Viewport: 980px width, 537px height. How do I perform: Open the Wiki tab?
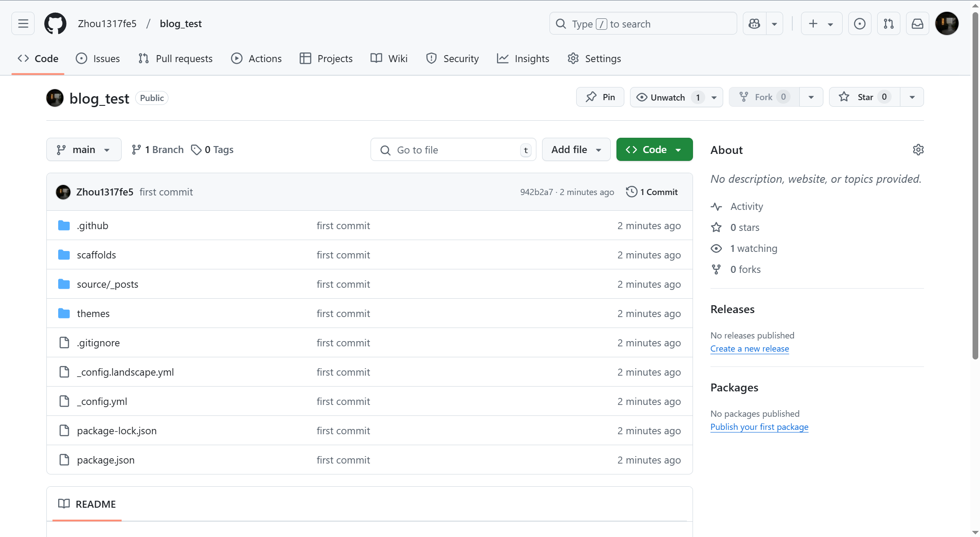389,59
